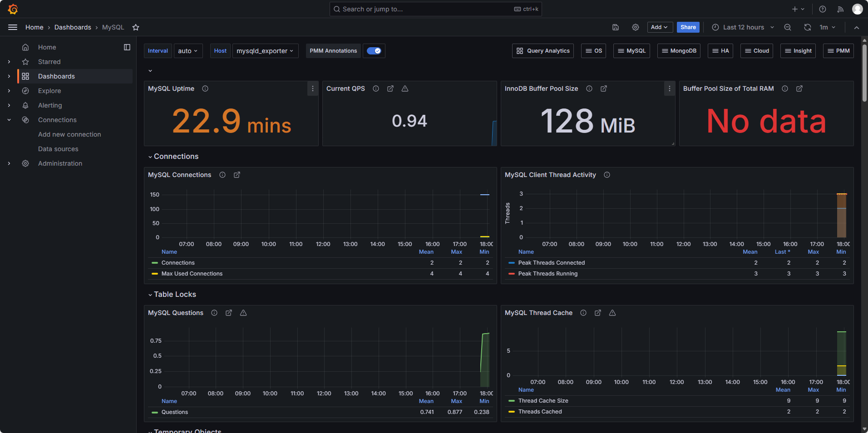
Task: Show info for MySQL Uptime panel
Action: (205, 89)
